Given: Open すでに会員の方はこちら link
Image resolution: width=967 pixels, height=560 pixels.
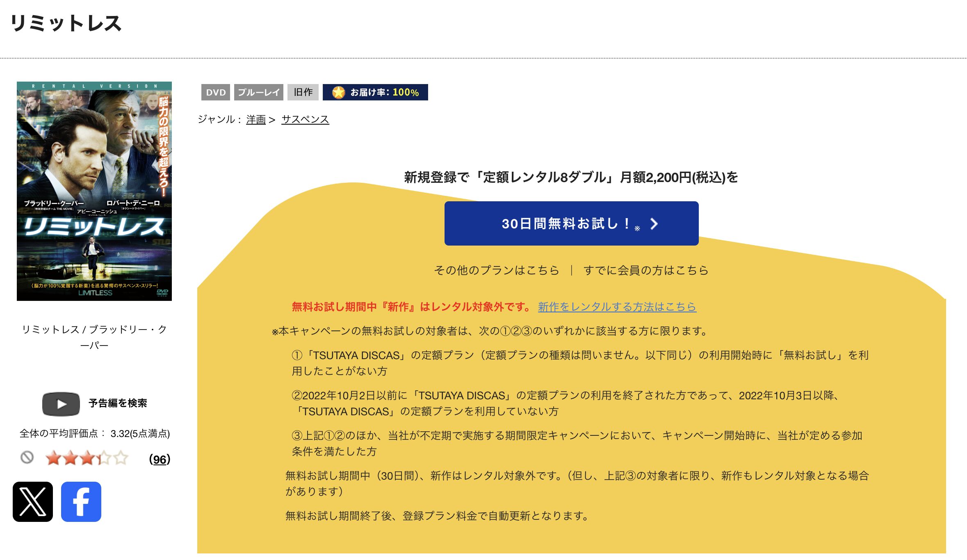Looking at the screenshot, I should click(x=646, y=270).
